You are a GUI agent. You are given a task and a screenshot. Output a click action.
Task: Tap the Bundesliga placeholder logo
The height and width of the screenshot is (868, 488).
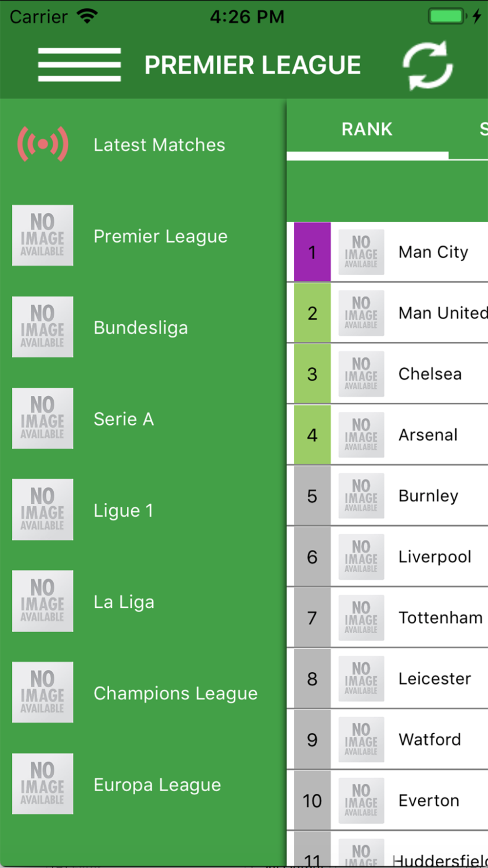coord(43,327)
